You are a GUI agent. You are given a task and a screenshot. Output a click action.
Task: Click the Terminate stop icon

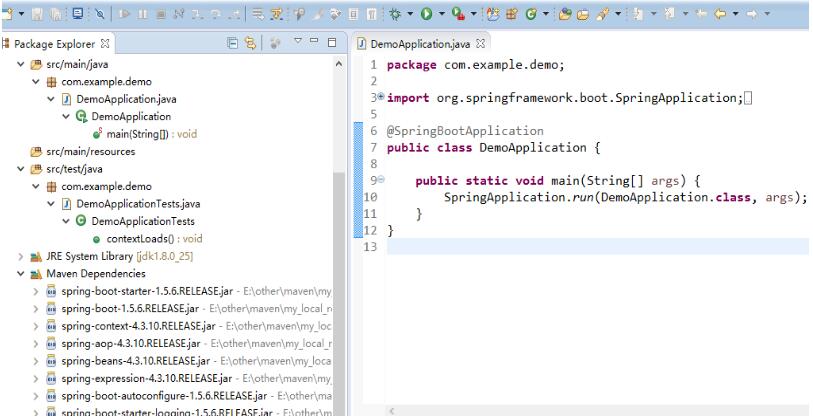(161, 15)
